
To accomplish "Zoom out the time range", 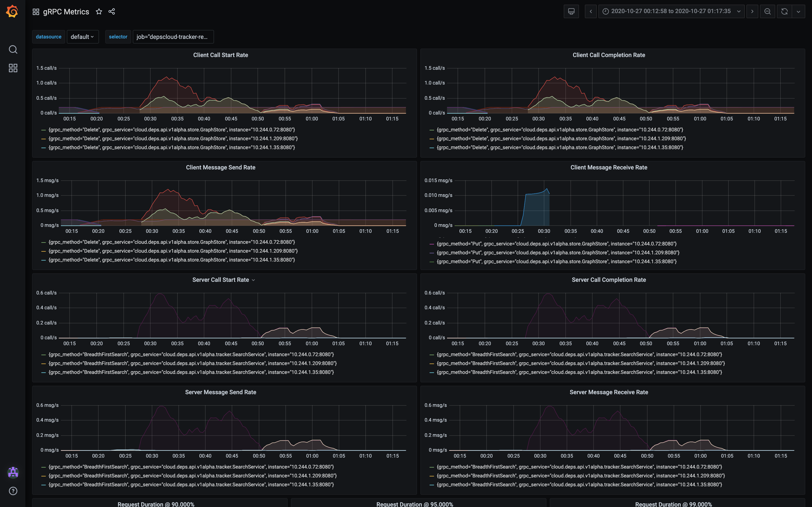I will coord(767,11).
